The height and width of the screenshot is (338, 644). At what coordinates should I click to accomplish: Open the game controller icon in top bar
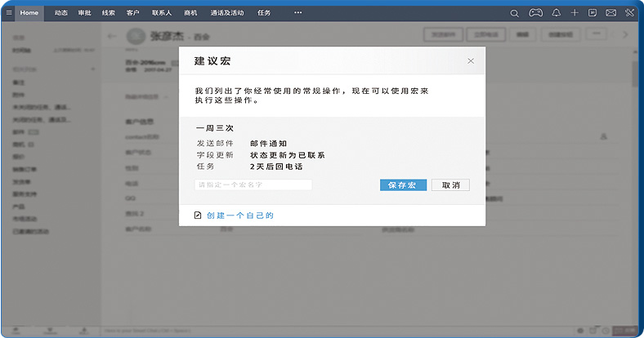[x=535, y=13]
